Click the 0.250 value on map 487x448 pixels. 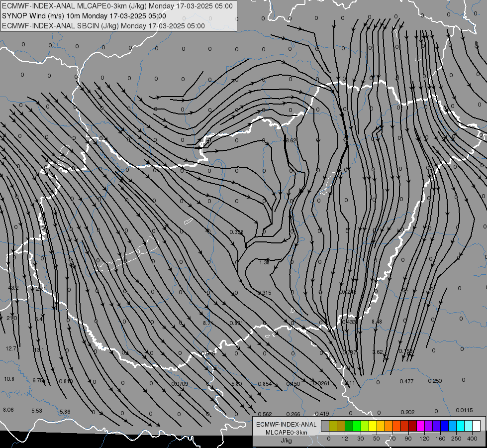point(435,381)
